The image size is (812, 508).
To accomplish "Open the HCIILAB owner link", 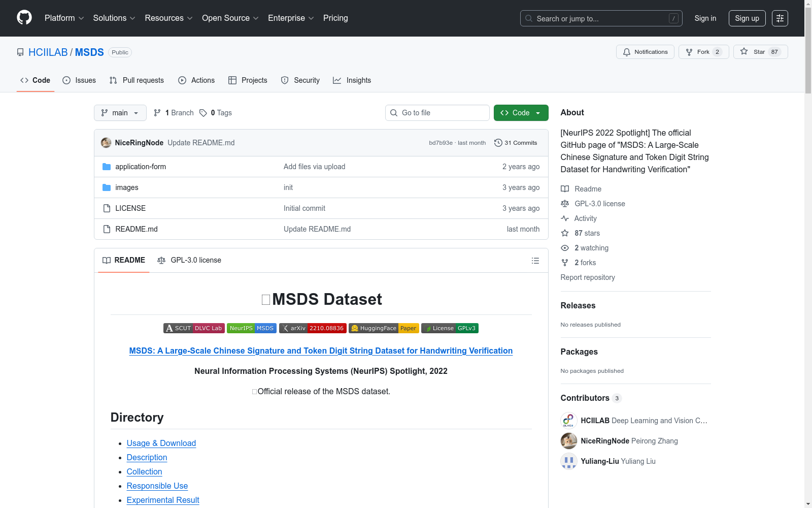I will pos(48,52).
